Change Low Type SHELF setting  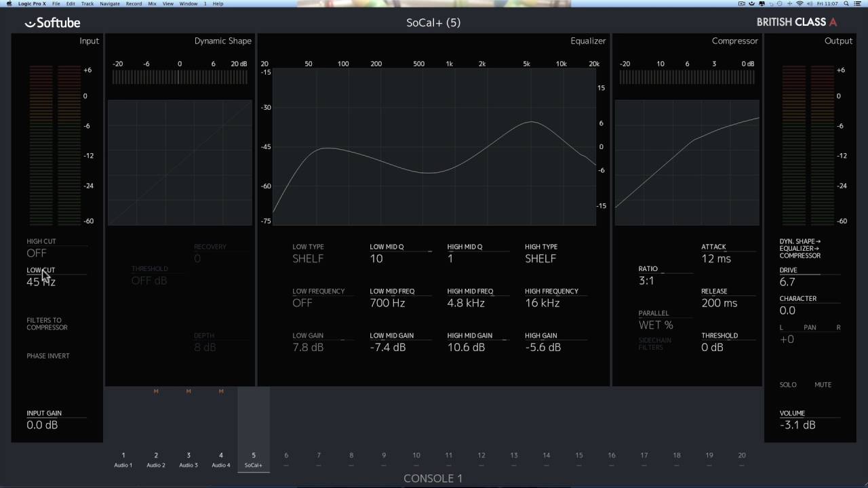(308, 258)
